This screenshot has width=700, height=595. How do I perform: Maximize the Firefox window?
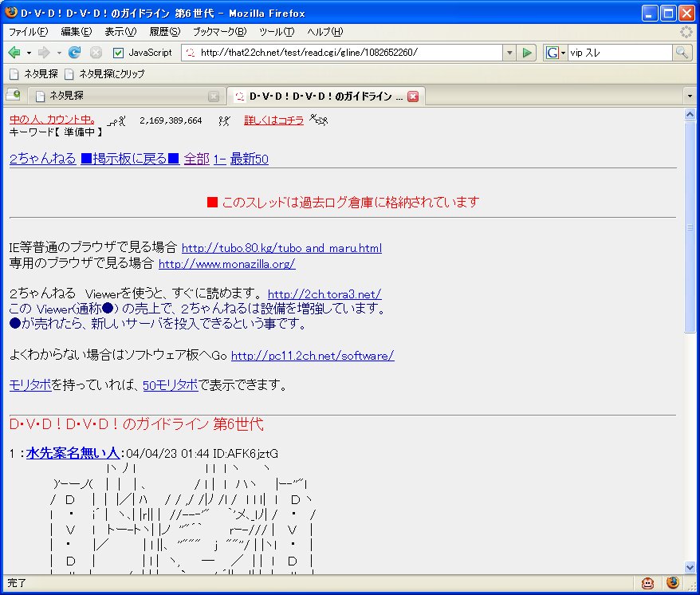(668, 14)
